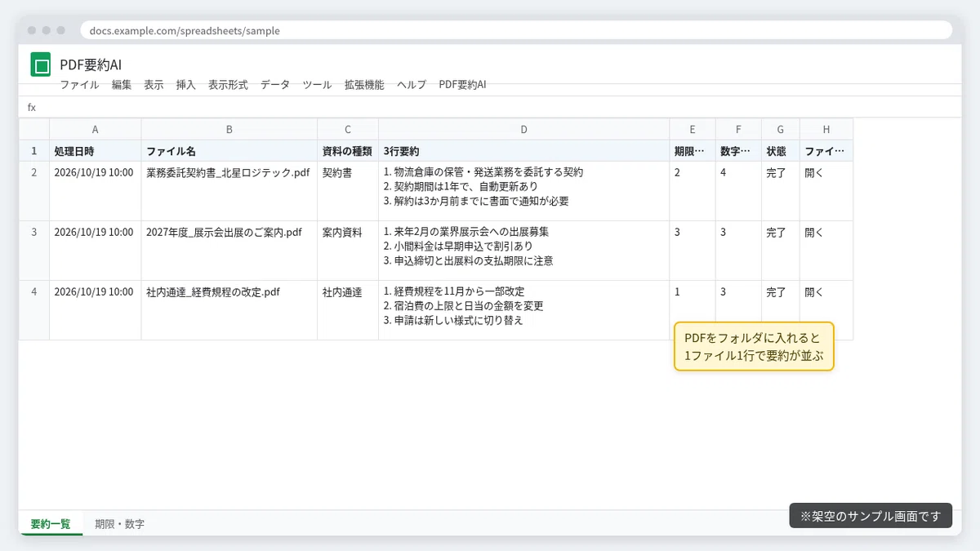The width and height of the screenshot is (980, 551).
Task: Select date cell in 業務委託契約書 row
Action: (x=96, y=191)
